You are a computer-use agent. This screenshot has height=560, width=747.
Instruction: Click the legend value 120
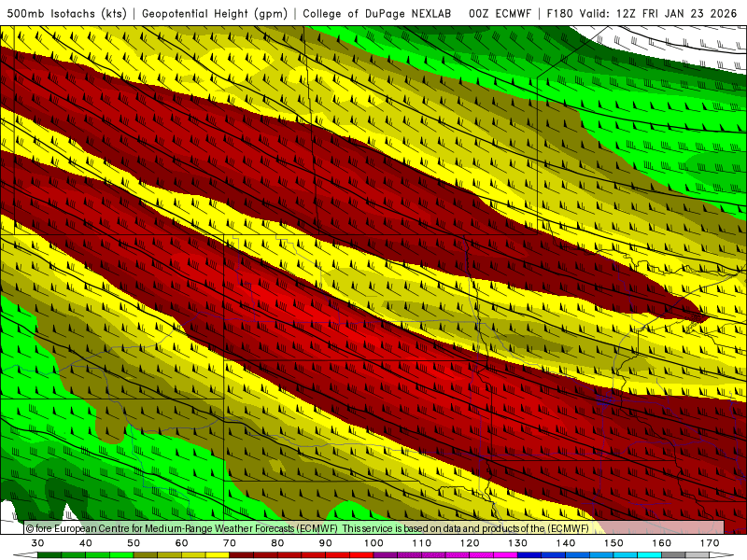(470, 543)
